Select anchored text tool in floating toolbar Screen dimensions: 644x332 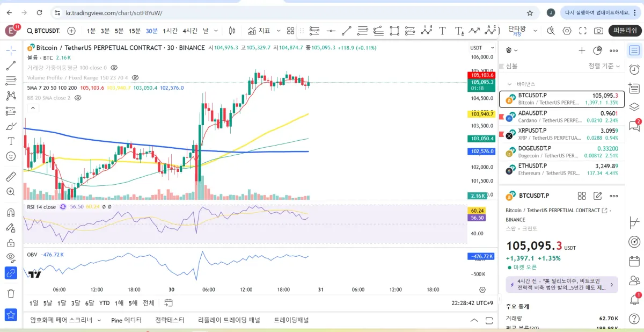(x=459, y=31)
